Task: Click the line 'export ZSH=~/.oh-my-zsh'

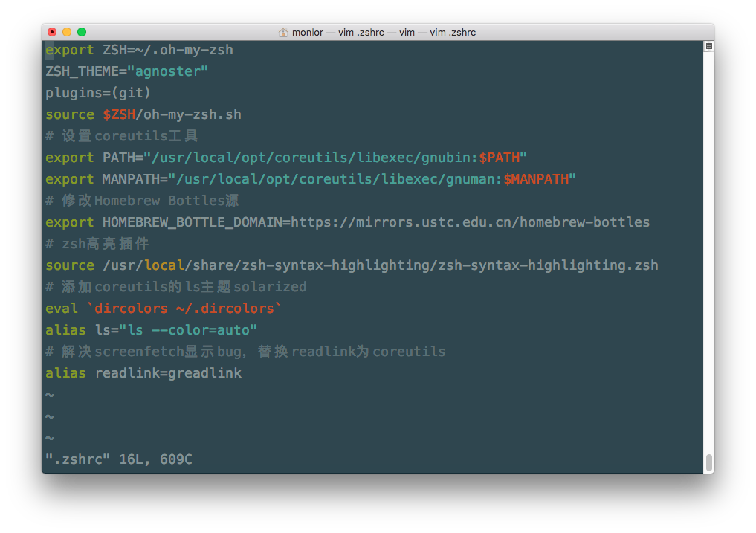Action: tap(139, 50)
